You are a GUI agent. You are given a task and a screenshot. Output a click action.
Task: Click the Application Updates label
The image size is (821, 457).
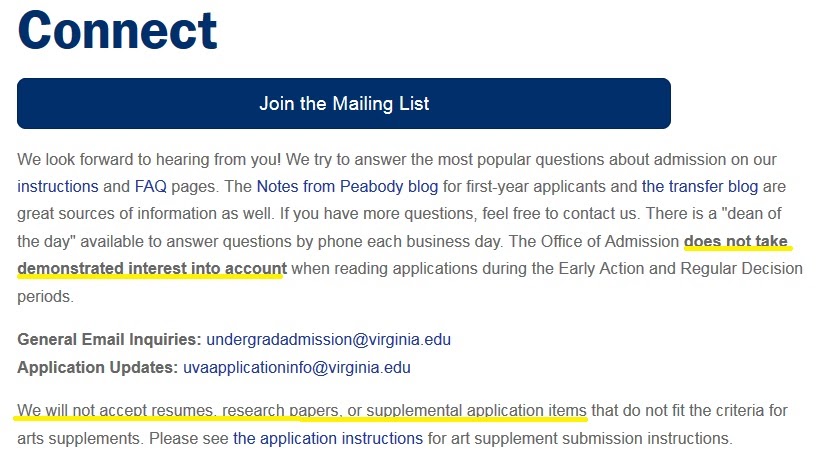[x=97, y=367]
